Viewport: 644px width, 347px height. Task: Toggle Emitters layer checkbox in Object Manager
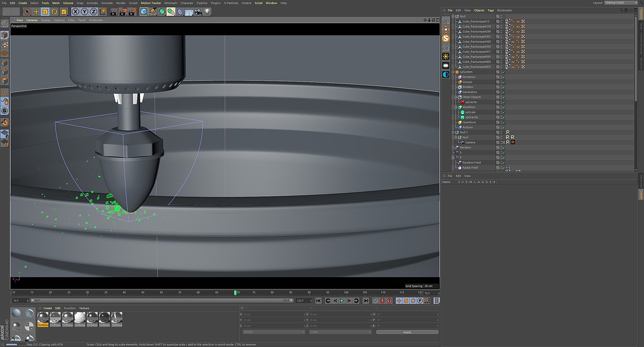498,87
